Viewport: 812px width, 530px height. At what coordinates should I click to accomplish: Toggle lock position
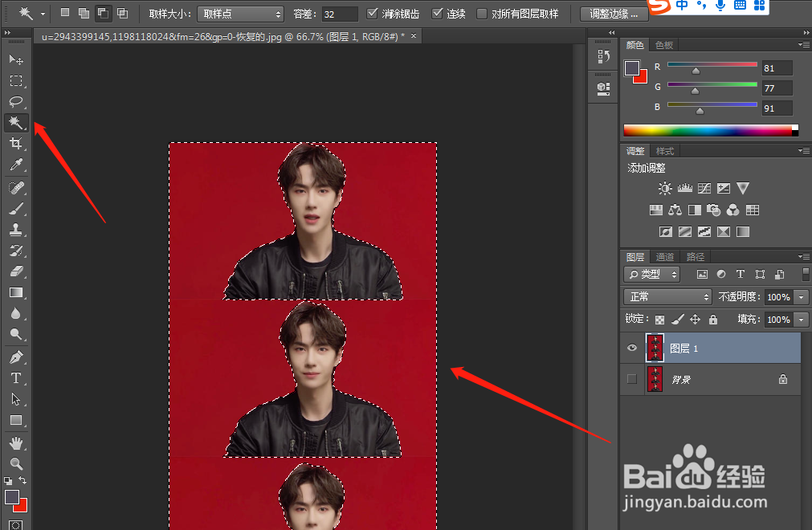tap(695, 320)
